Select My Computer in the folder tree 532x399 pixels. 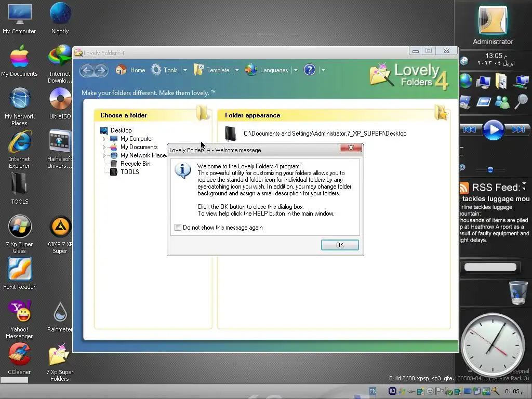tap(137, 139)
